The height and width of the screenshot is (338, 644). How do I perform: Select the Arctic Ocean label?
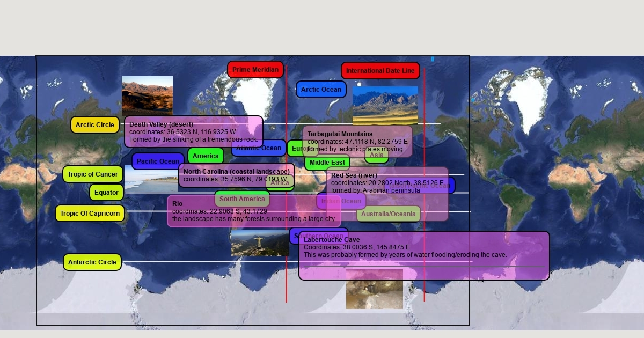(321, 90)
